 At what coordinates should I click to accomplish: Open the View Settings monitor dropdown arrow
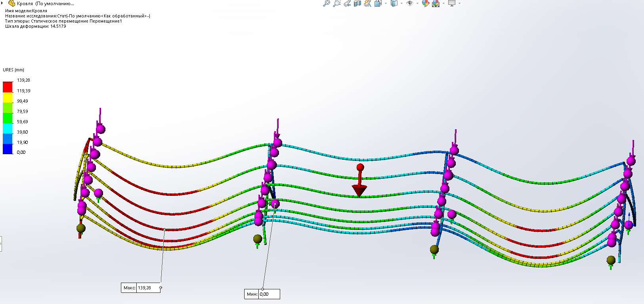pyautogui.click(x=459, y=4)
